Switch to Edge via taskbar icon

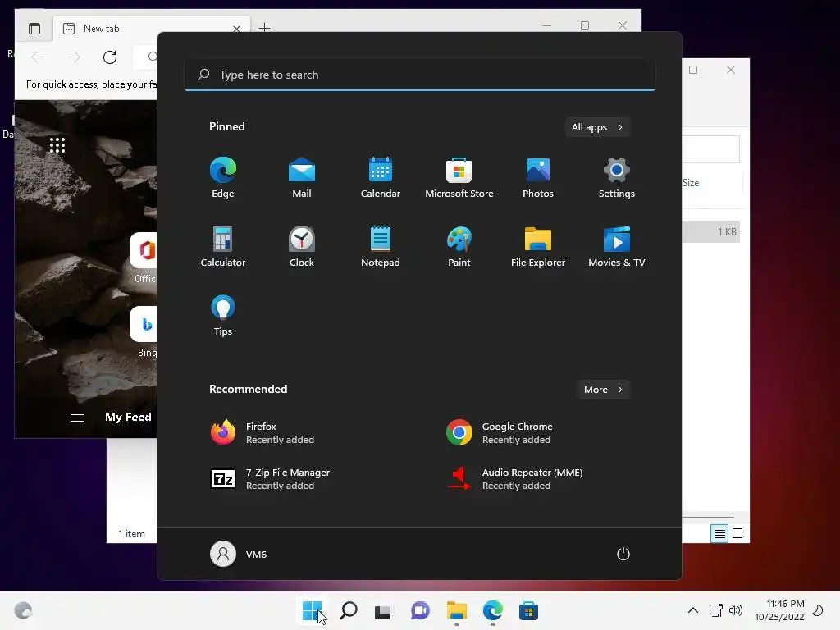pos(492,610)
